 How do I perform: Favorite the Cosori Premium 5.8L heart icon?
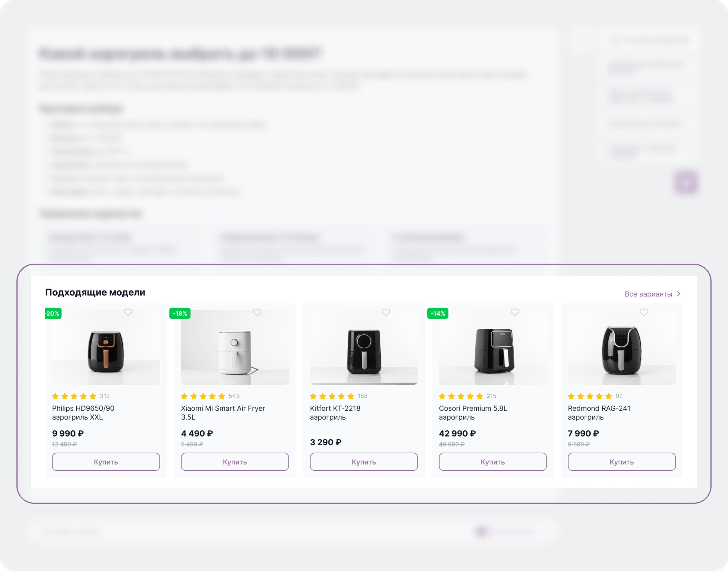pos(515,312)
